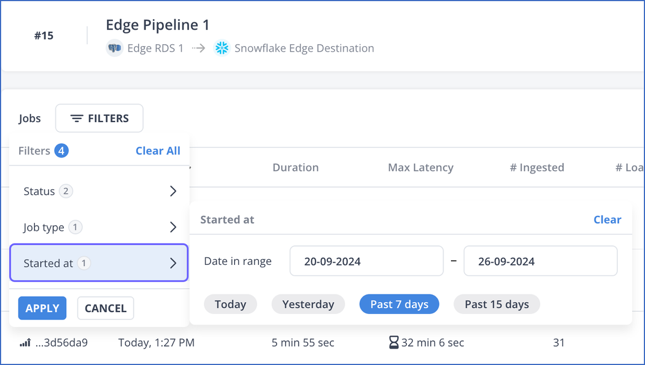Click the Edge RDS 1 source icon

click(114, 48)
